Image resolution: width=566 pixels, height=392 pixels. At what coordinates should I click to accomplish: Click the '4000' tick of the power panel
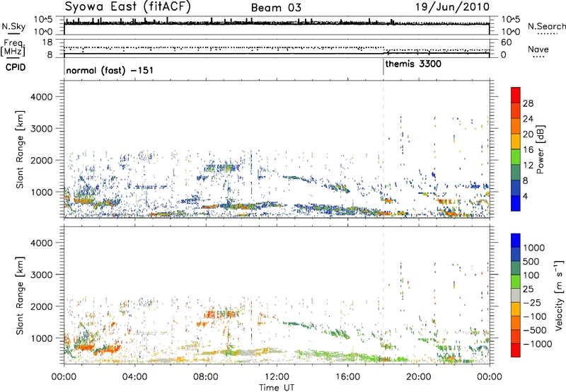pyautogui.click(x=41, y=97)
